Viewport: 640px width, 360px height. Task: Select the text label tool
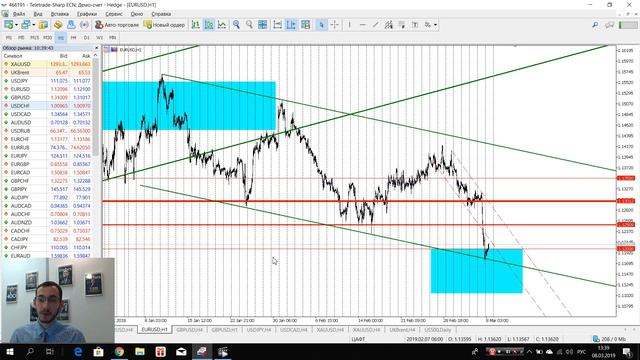[x=415, y=25]
